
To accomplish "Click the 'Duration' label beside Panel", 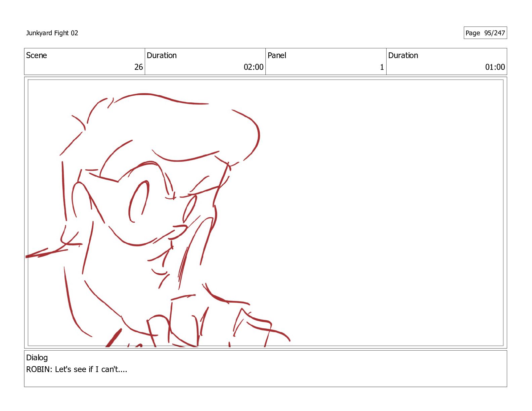I will [403, 55].
